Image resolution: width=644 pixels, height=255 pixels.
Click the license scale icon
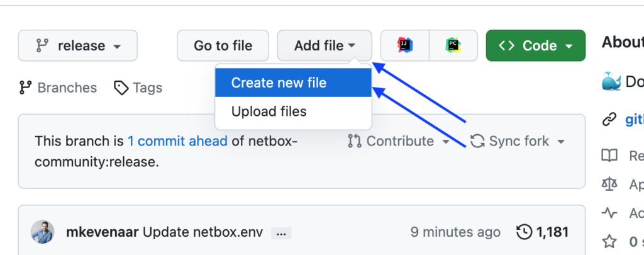point(609,184)
